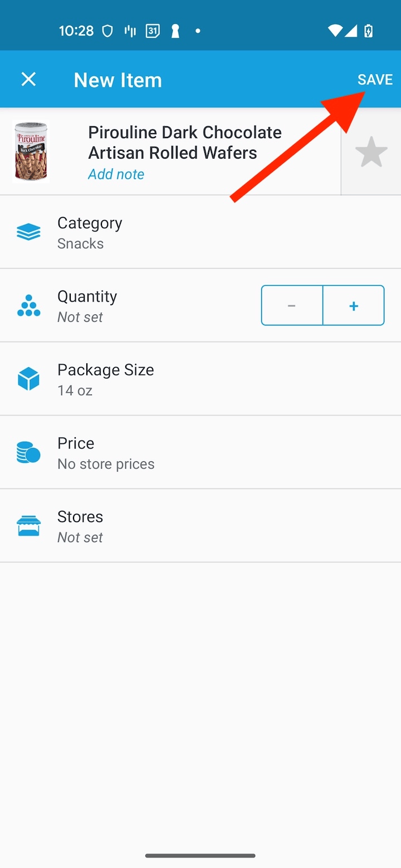401x868 pixels.
Task: Tap the calendar icon in the status bar
Action: tap(153, 31)
